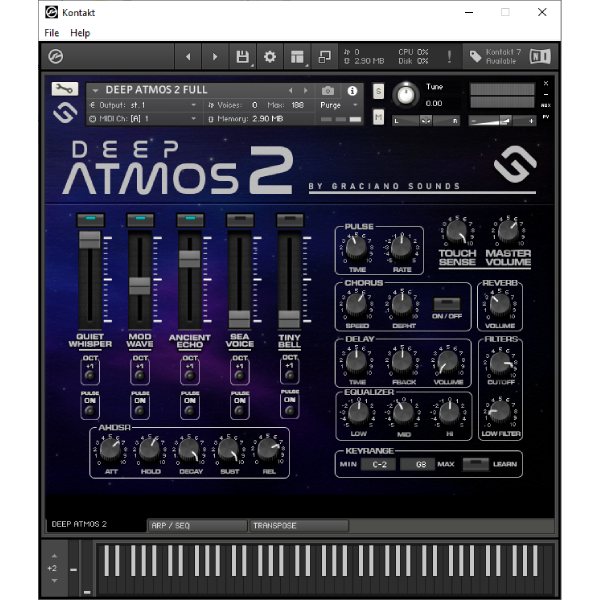Open the Help menu

click(x=80, y=33)
